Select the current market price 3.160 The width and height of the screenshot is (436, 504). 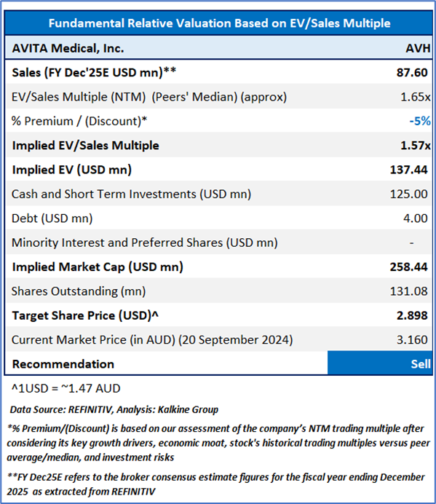coord(412,339)
